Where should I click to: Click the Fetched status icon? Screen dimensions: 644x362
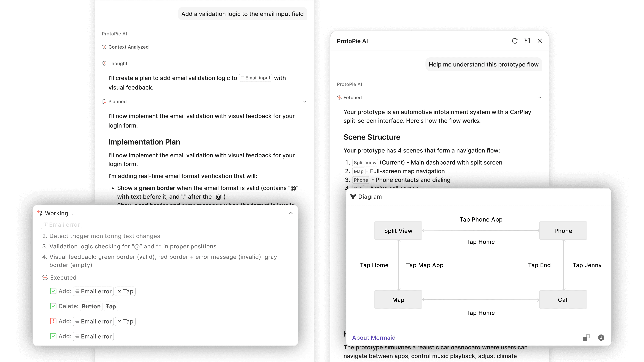339,97
